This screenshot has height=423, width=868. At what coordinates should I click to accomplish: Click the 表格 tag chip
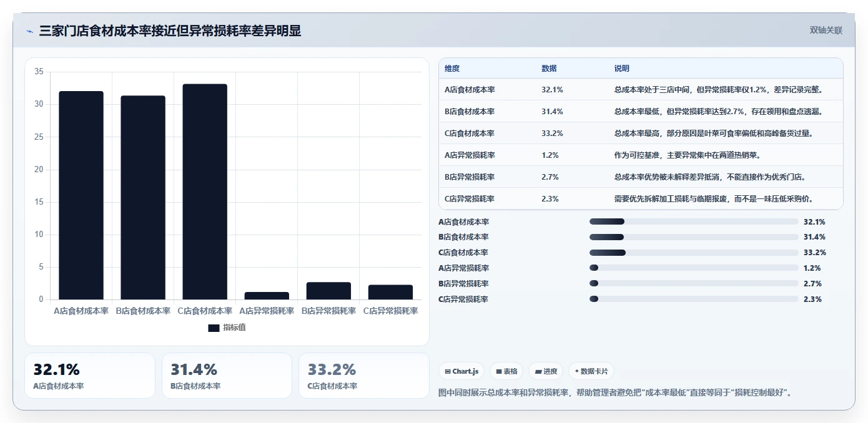506,371
